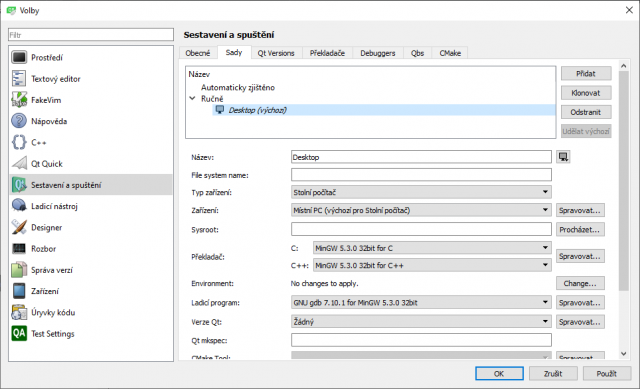This screenshot has height=389, width=640.
Task: Choose the C++ compiler dropdown
Action: [x=432, y=265]
